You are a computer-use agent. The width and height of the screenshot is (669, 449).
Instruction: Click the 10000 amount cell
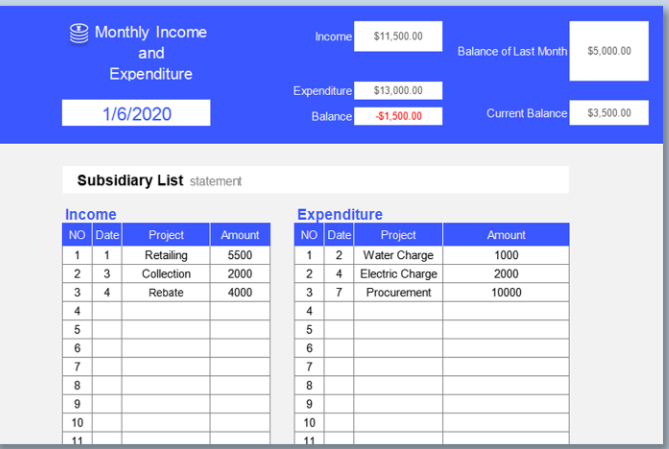(506, 293)
